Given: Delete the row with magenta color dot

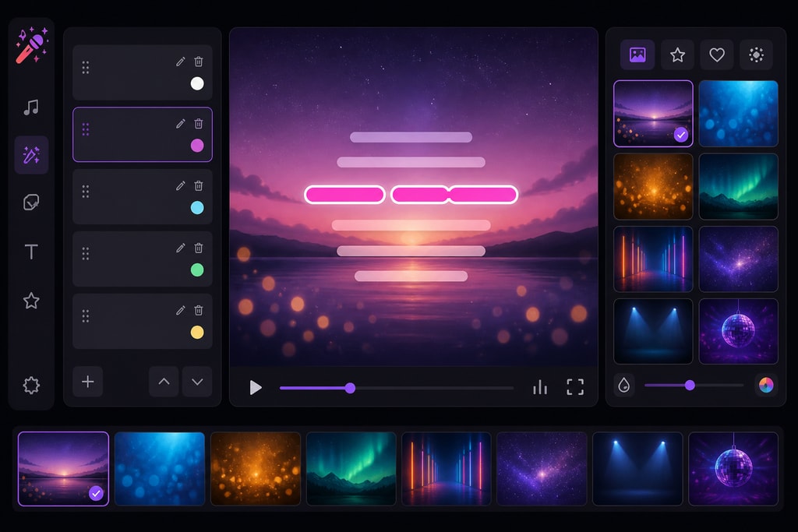Looking at the screenshot, I should pos(199,124).
